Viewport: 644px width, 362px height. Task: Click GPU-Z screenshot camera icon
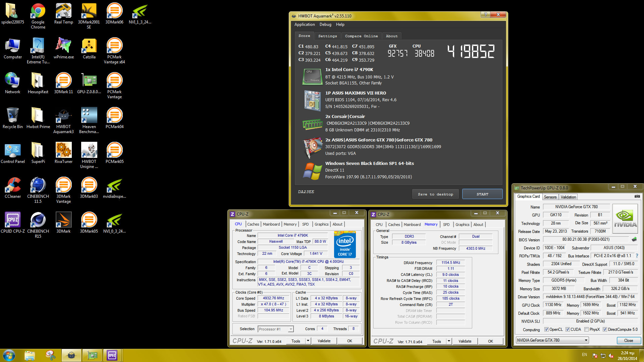click(x=637, y=196)
